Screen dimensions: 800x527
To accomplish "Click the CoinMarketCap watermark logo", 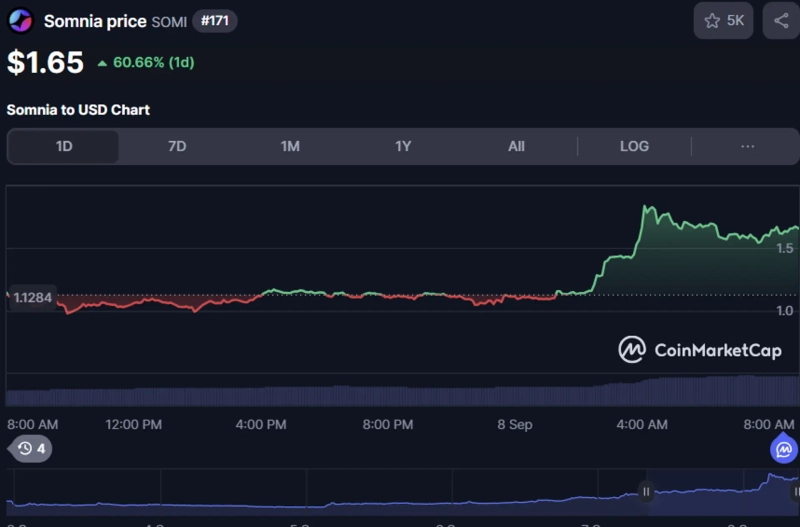I will [700, 349].
